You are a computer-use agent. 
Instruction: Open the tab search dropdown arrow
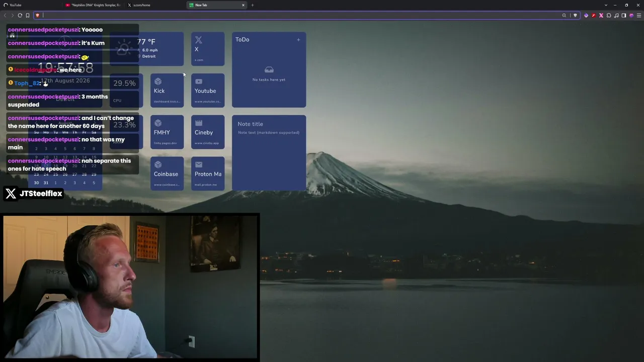click(x=605, y=5)
